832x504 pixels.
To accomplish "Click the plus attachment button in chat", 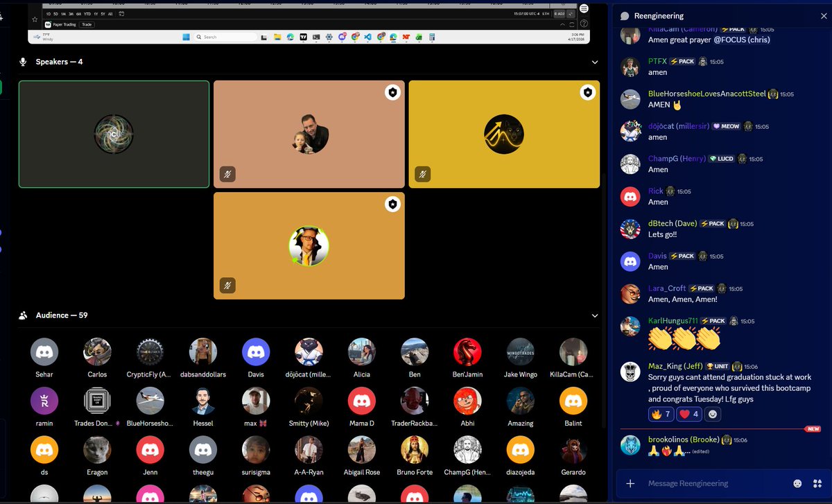I will pos(630,483).
